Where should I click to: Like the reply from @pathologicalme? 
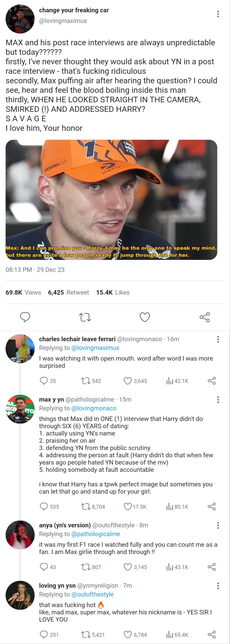click(x=128, y=506)
